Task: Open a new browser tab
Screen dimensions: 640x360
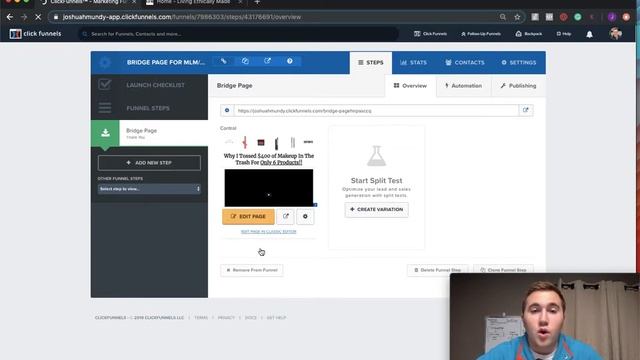Action: click(257, 2)
